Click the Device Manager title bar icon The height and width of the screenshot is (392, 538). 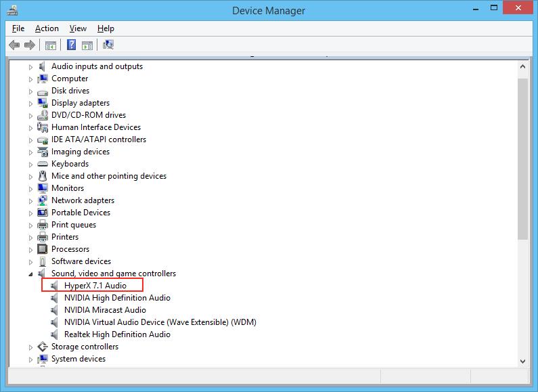click(x=12, y=10)
